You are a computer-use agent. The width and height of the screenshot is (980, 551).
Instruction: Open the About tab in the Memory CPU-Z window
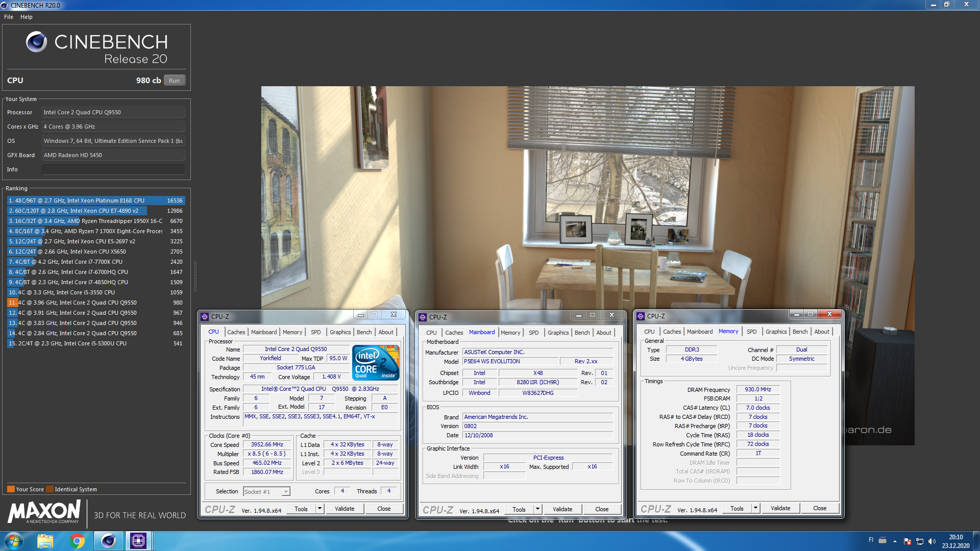[822, 332]
